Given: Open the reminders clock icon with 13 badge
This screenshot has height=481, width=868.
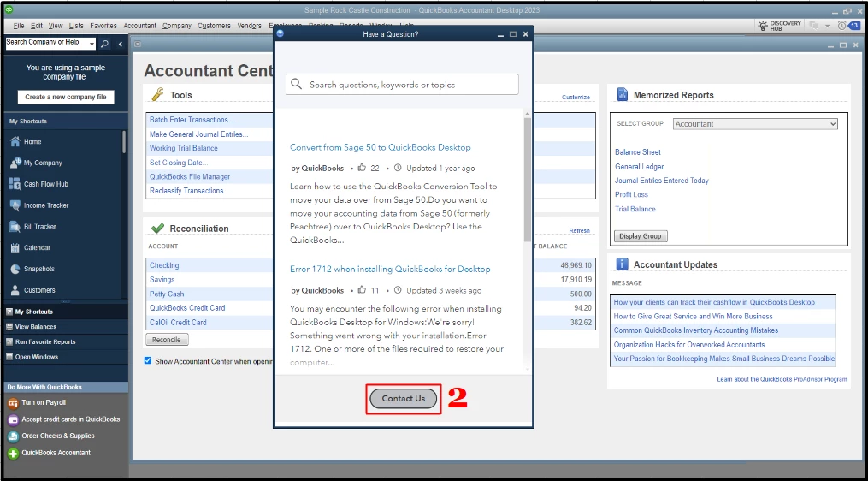Looking at the screenshot, I should coord(842,26).
